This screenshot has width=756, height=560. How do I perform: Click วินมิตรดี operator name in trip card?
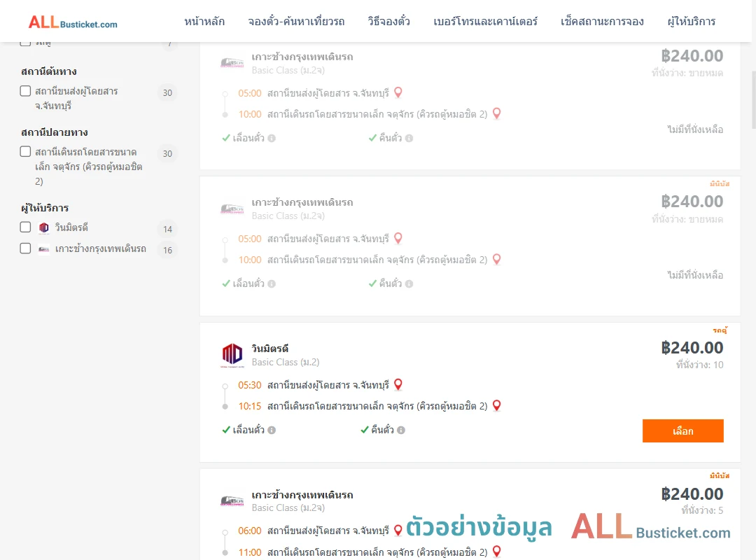click(x=270, y=349)
